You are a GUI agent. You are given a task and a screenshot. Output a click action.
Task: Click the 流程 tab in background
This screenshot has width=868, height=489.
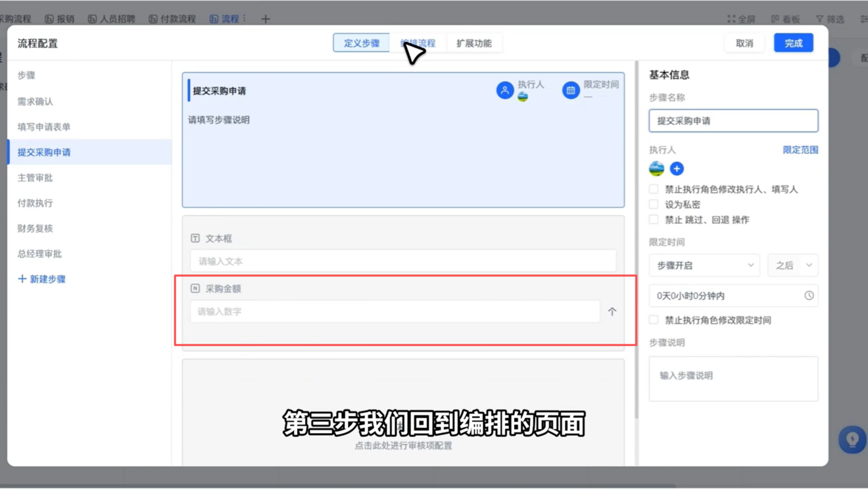pos(224,19)
